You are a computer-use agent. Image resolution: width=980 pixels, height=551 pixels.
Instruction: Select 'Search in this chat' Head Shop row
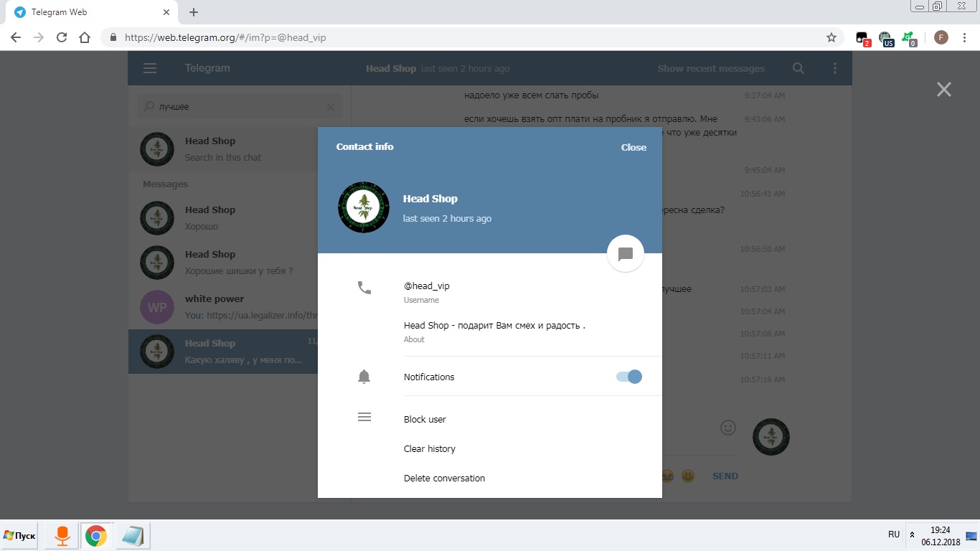point(223,149)
